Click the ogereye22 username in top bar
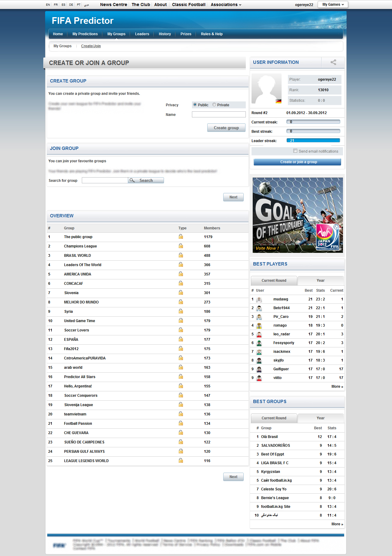Screen dimensions: 392x556 (304, 5)
